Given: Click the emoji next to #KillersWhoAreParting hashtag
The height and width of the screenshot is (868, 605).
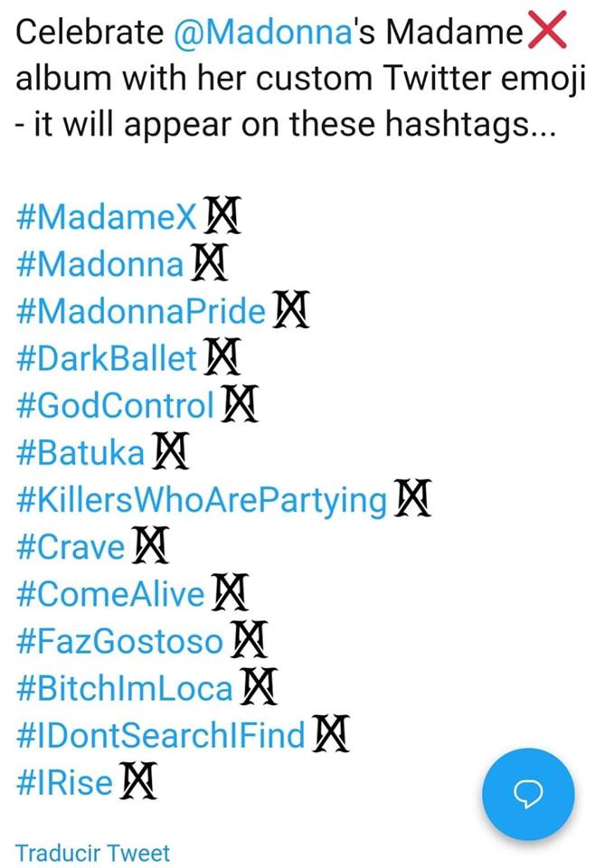Looking at the screenshot, I should pos(412,498).
